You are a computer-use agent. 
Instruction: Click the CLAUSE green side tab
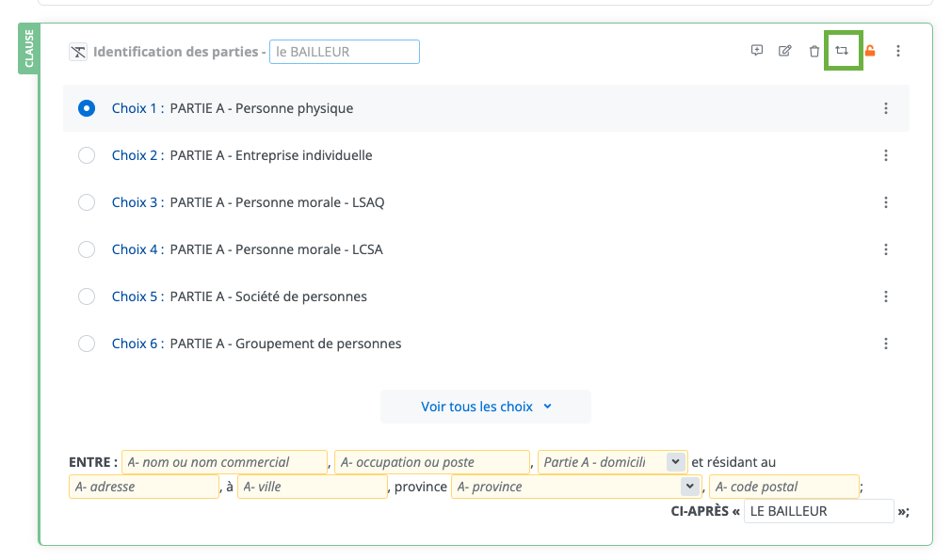point(28,51)
